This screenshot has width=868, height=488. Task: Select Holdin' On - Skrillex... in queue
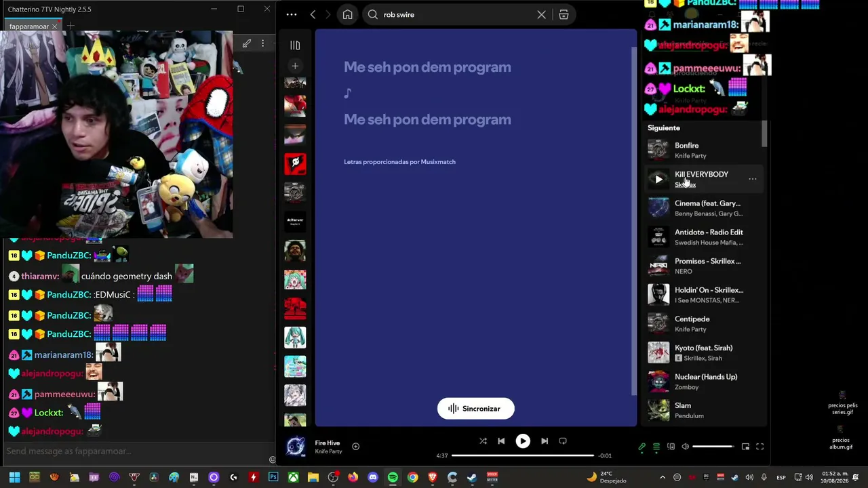pos(703,295)
